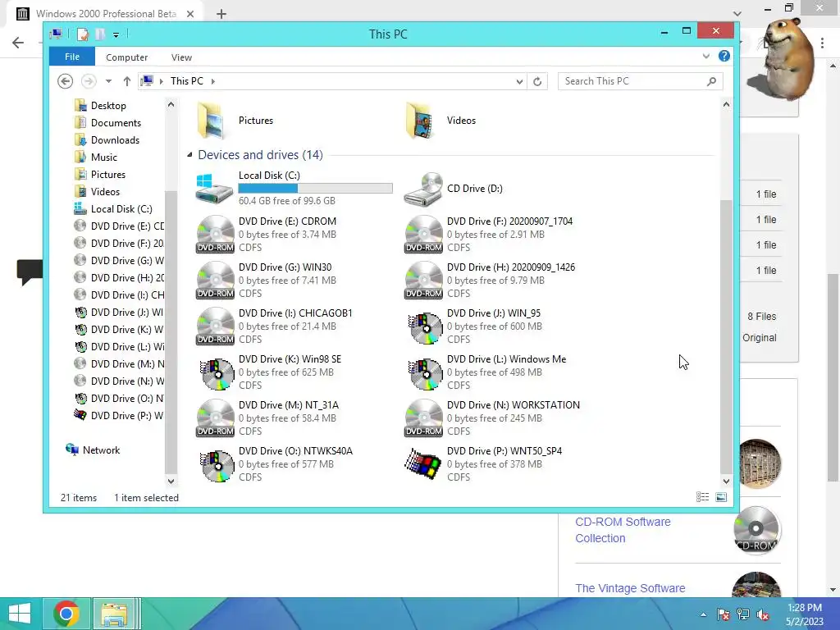
Task: Click the breadcrumb arrow after This PC
Action: pos(213,81)
